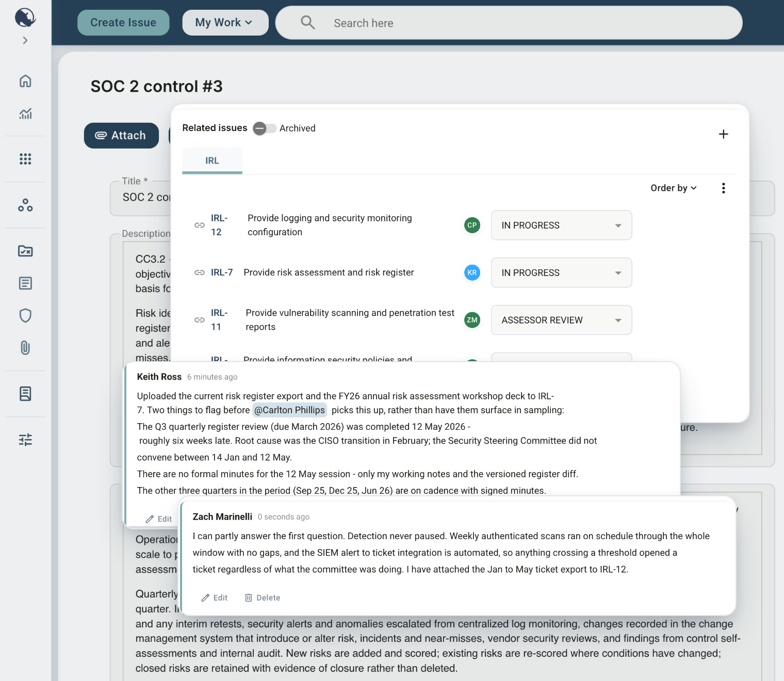This screenshot has height=681, width=784.
Task: Select the IRL tab
Action: 212,160
